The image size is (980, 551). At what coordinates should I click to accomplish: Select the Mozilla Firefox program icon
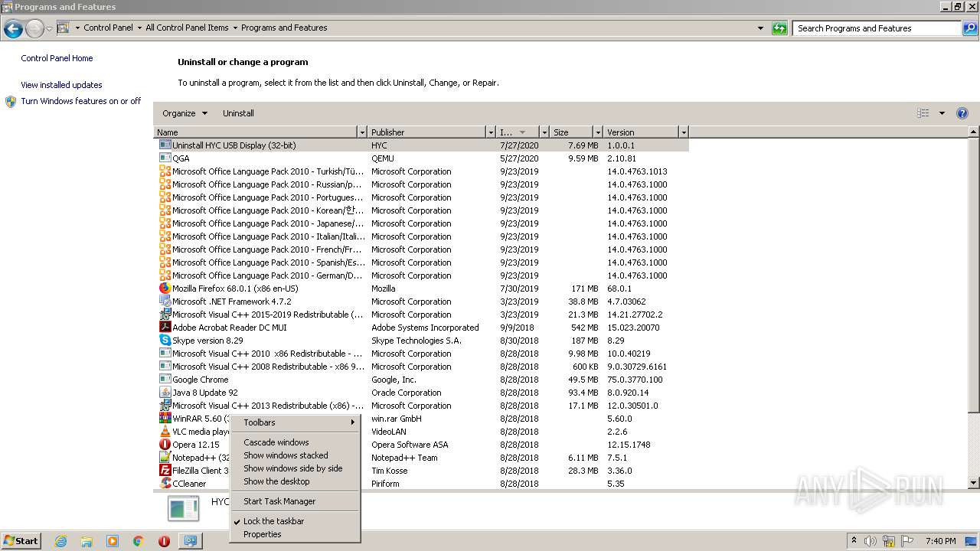coord(165,289)
